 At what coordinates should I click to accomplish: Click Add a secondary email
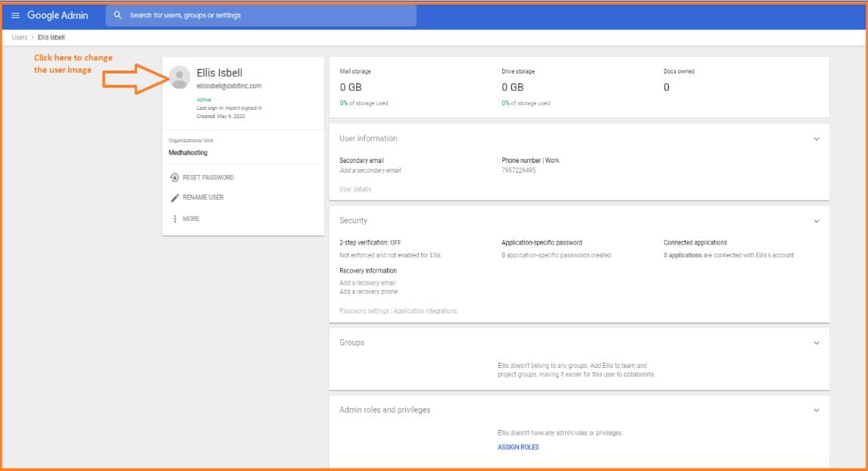point(370,170)
